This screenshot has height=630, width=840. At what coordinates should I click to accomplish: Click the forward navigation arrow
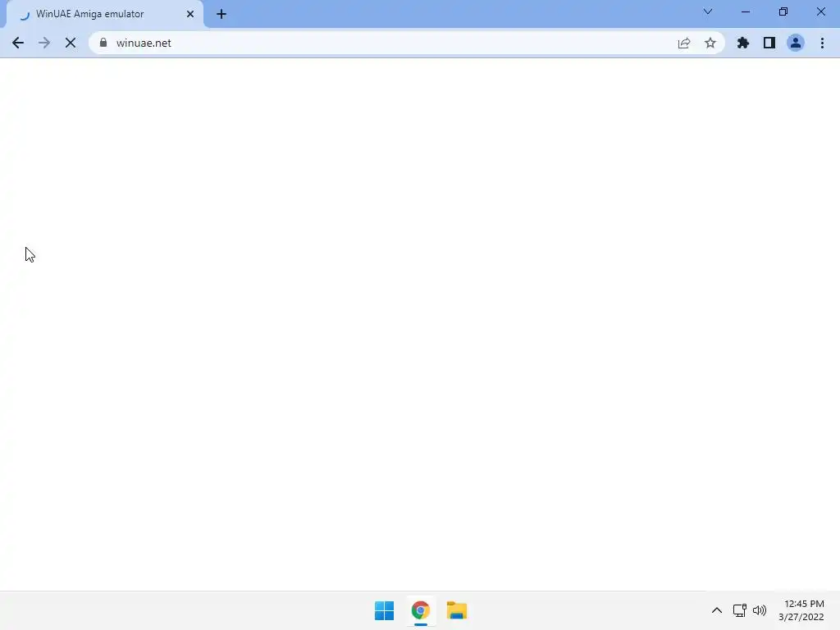(x=44, y=43)
